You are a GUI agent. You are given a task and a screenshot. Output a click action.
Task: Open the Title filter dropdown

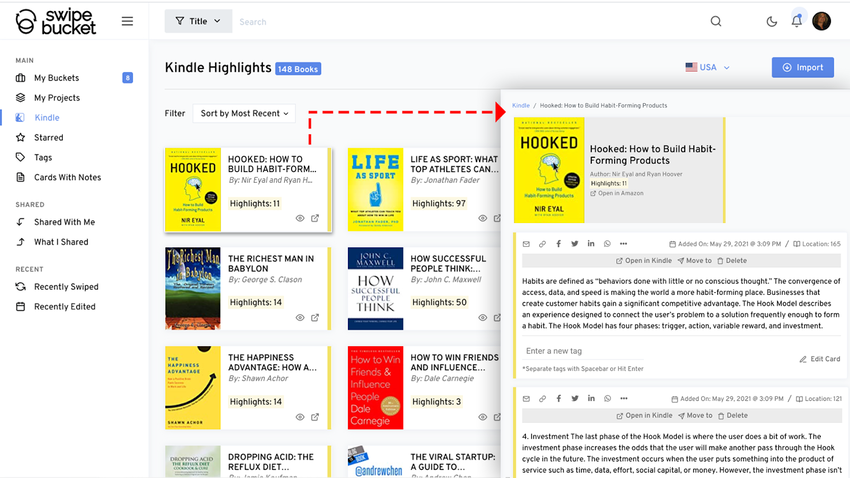pos(198,21)
